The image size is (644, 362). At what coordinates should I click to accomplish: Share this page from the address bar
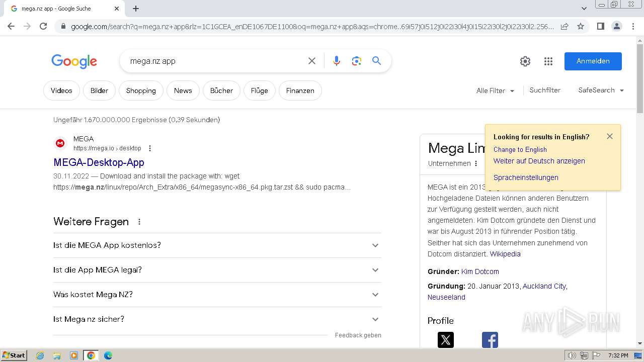[565, 26]
